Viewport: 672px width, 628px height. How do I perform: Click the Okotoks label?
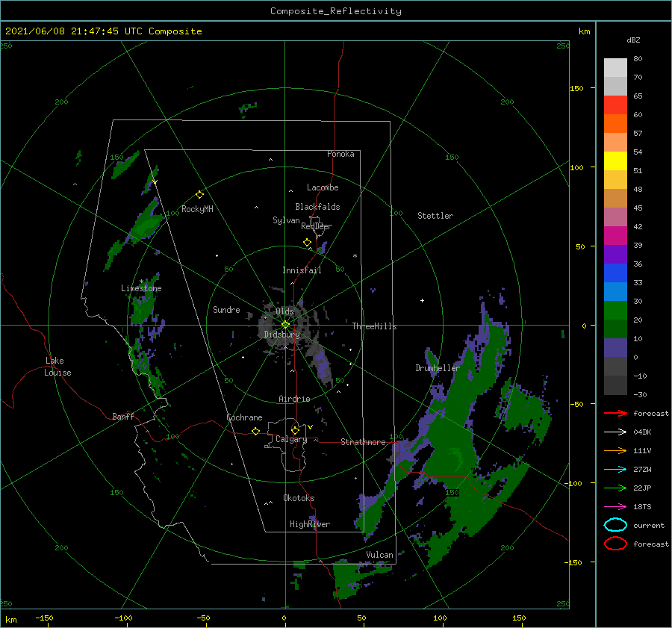tap(299, 498)
